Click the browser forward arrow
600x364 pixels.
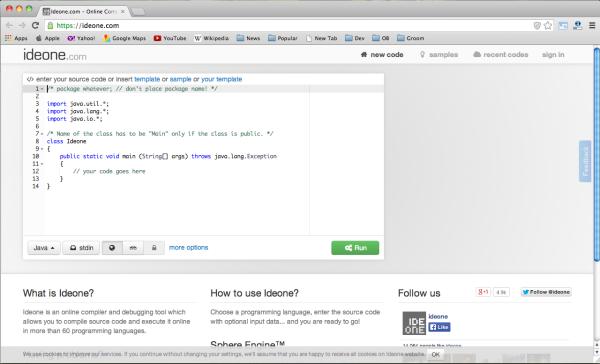pos(22,25)
